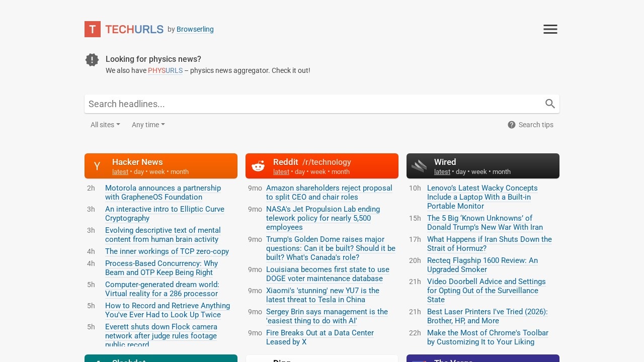Visit the PHYSURLS physics aggregator link
The width and height of the screenshot is (644, 362).
(x=165, y=70)
